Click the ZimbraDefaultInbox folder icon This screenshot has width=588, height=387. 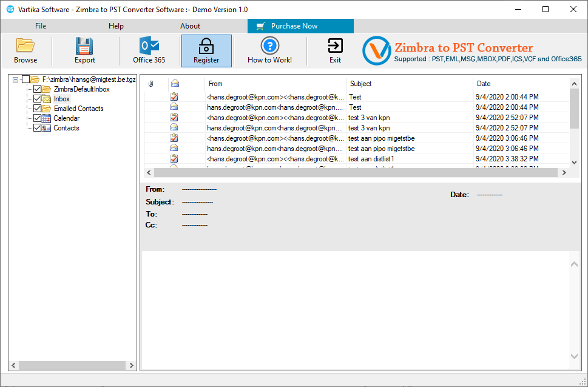(47, 89)
